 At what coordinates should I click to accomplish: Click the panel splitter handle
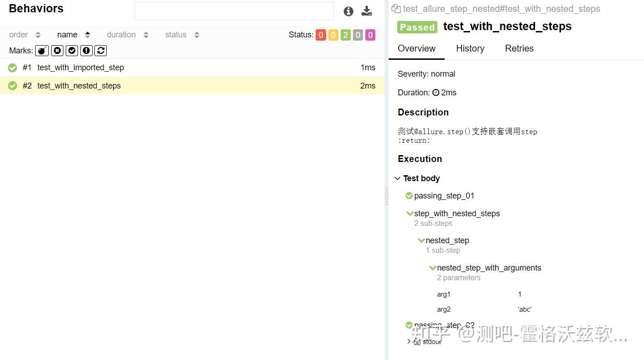[x=387, y=196]
